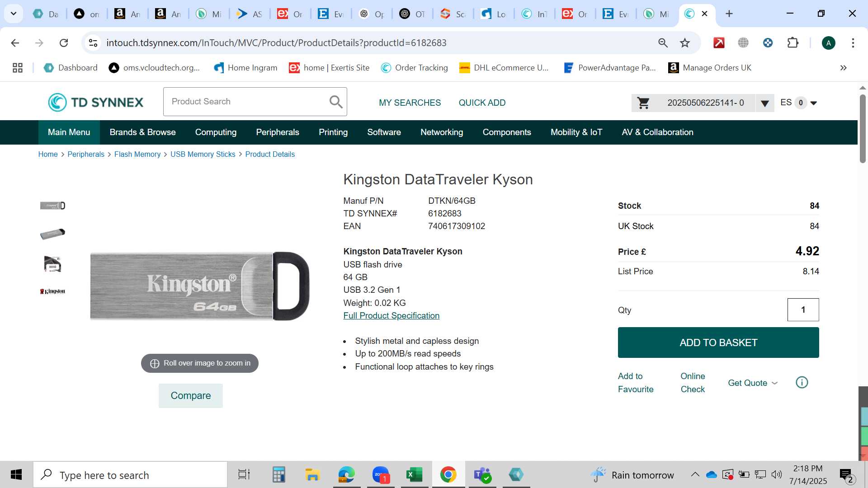868x488 pixels.
Task: Open Main Menu
Action: [x=69, y=132]
